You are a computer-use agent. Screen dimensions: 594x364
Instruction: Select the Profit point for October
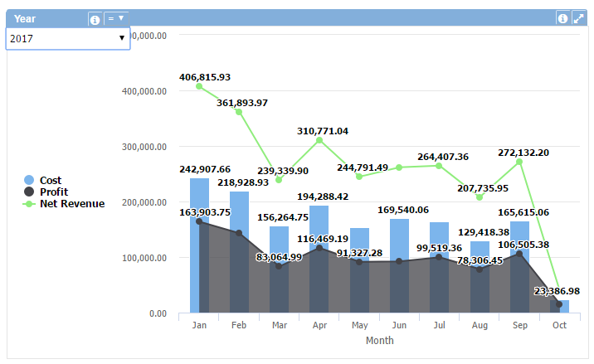click(x=559, y=304)
